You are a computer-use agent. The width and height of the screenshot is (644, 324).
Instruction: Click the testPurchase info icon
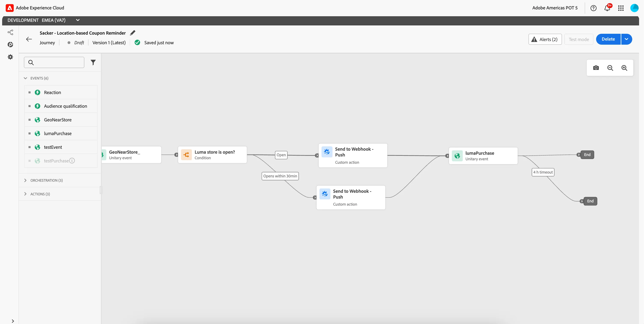pyautogui.click(x=72, y=161)
